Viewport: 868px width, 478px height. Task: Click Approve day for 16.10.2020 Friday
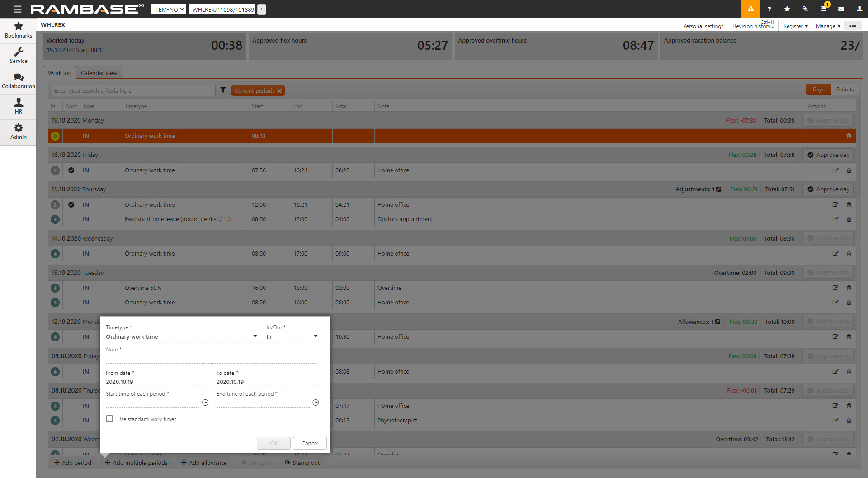[828, 155]
